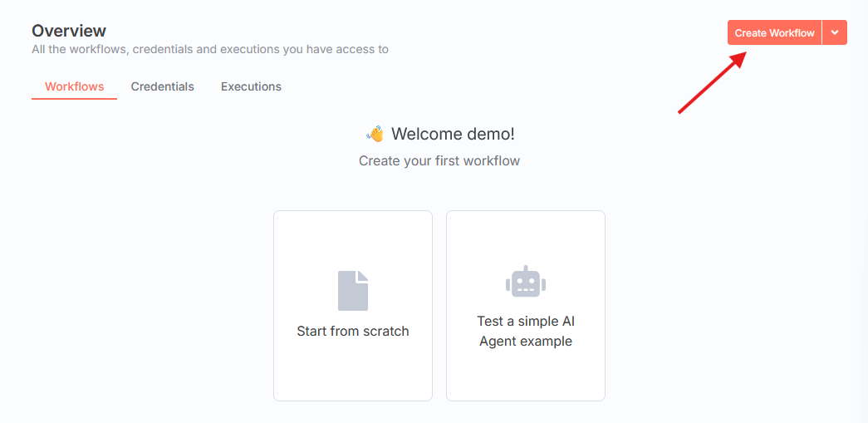Image resolution: width=868 pixels, height=423 pixels.
Task: Click "Test a simple AI Agent example" text
Action: [526, 331]
